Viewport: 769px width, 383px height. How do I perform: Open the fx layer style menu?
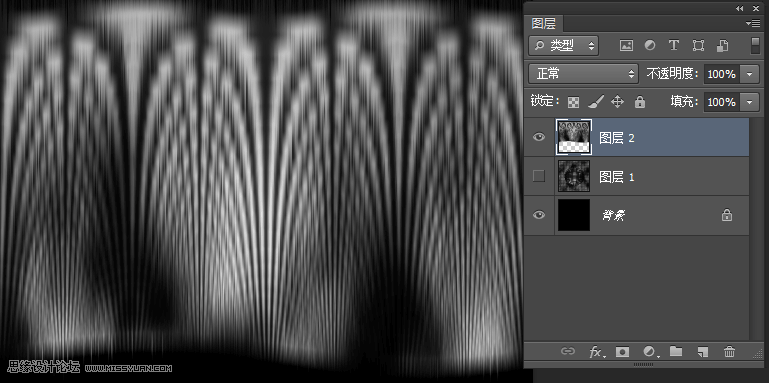(596, 352)
